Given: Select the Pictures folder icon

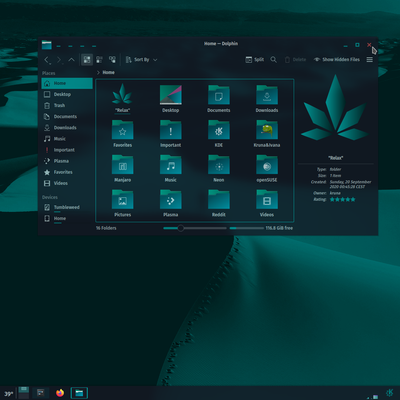Looking at the screenshot, I should (x=122, y=199).
